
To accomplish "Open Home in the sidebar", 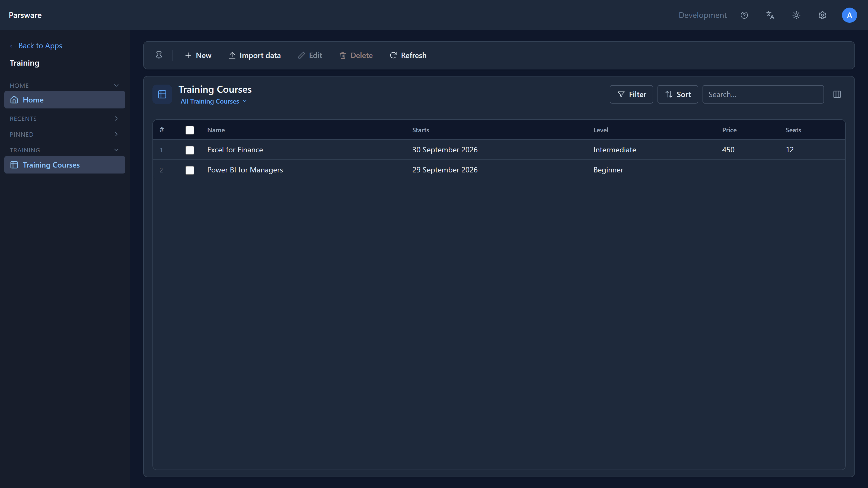I will 65,100.
